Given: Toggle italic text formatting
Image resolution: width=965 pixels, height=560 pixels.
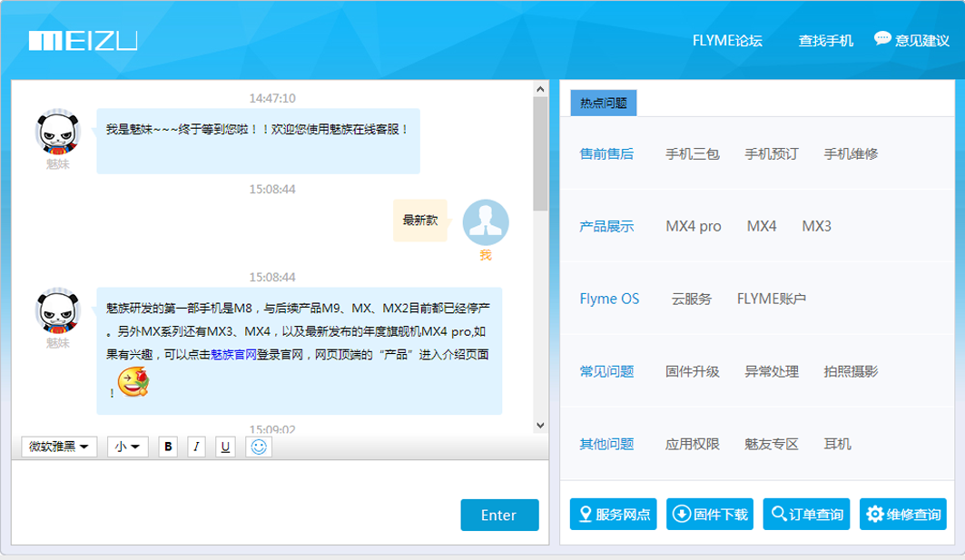Looking at the screenshot, I should coord(196,447).
